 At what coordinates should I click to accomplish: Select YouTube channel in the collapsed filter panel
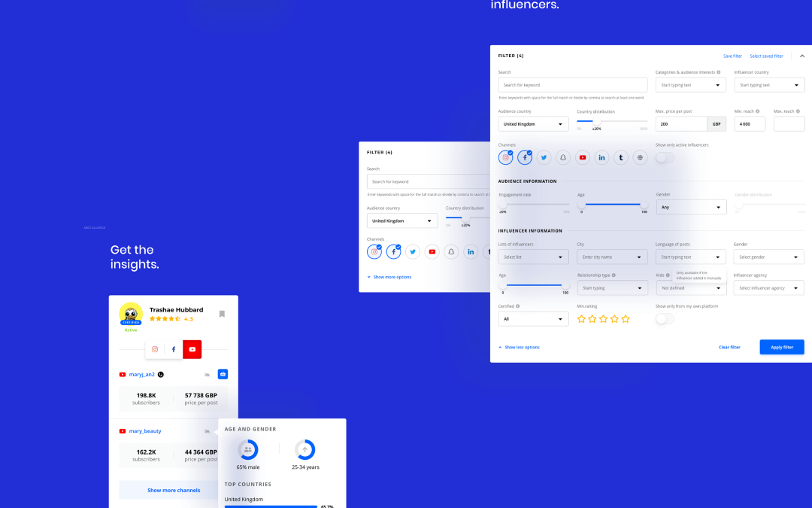click(x=432, y=252)
